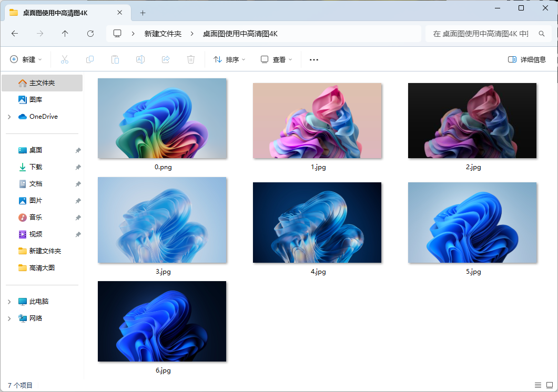Open the See more (…) menu
Viewport: 558px width, 392px height.
coord(314,60)
